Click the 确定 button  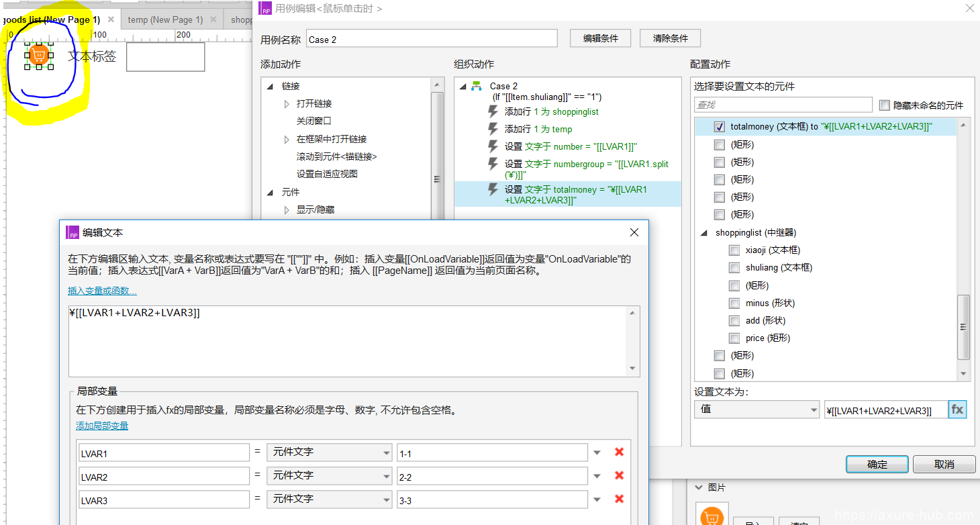coord(877,464)
